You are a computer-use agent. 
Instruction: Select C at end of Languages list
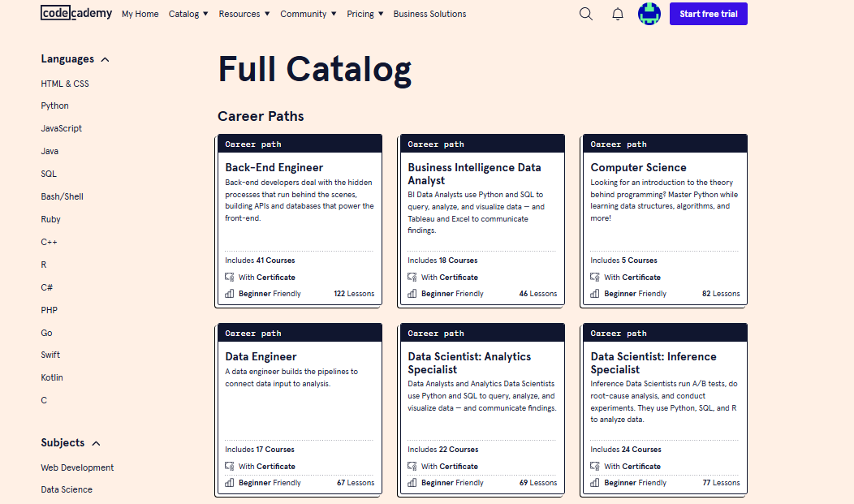(44, 400)
